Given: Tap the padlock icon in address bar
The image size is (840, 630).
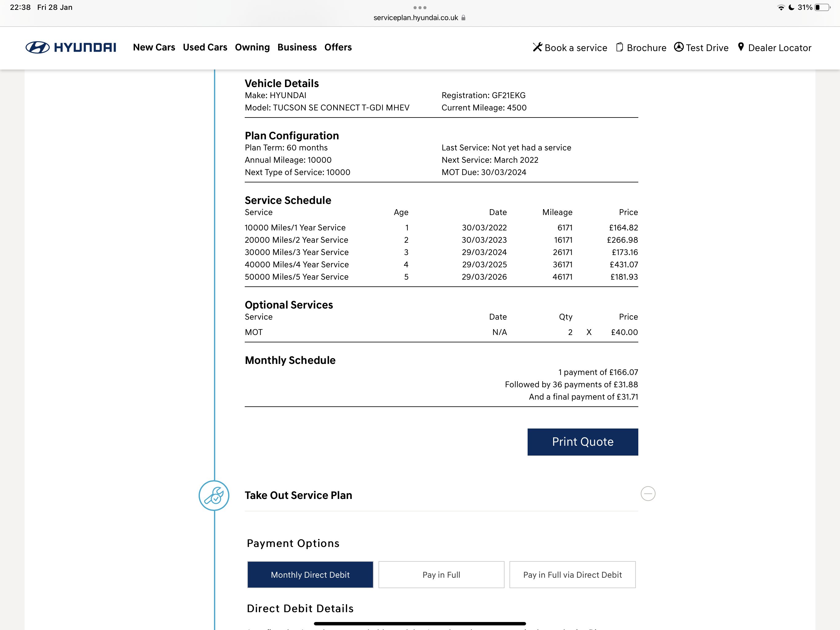Looking at the screenshot, I should pos(463,18).
